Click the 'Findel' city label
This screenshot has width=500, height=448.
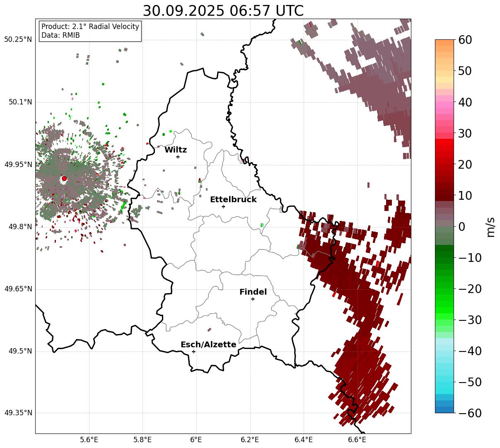coord(253,292)
